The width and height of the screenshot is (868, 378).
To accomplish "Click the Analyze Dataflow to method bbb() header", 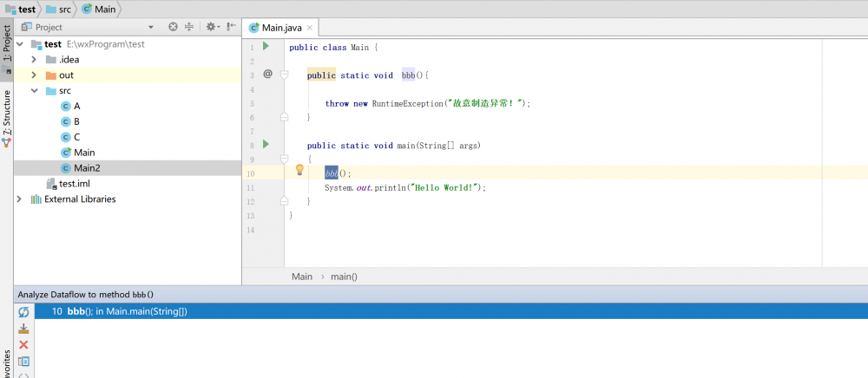I will 86,295.
